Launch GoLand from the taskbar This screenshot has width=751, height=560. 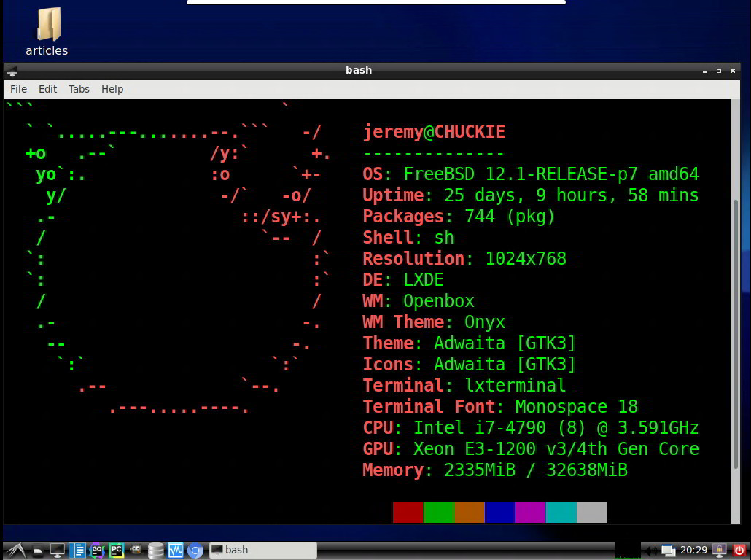(97, 551)
